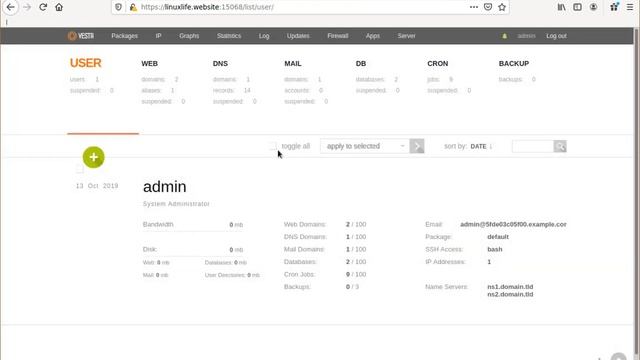Click admin profile link in header
640x360 pixels.
[526, 36]
